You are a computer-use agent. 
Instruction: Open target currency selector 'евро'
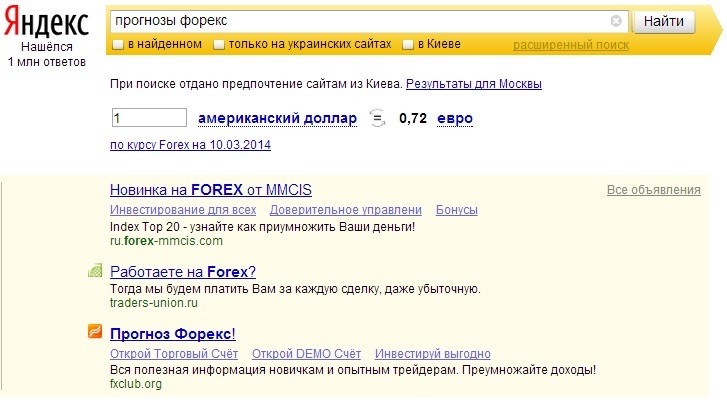pos(455,118)
